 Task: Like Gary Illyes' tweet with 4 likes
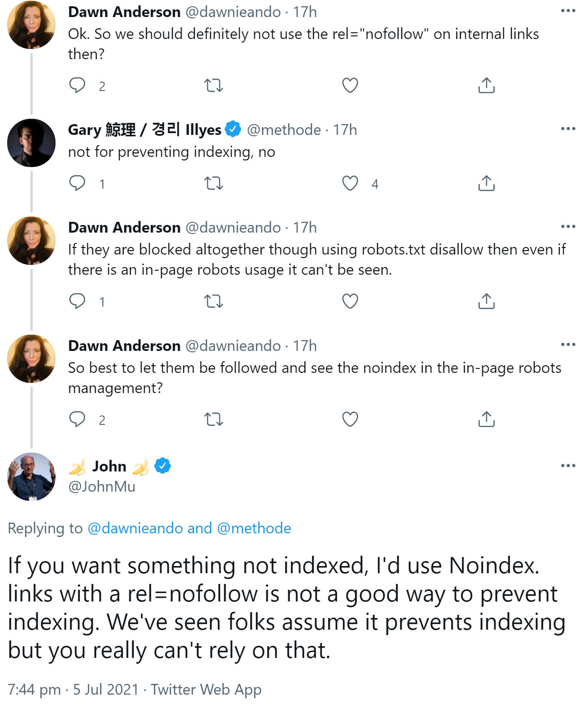(350, 183)
